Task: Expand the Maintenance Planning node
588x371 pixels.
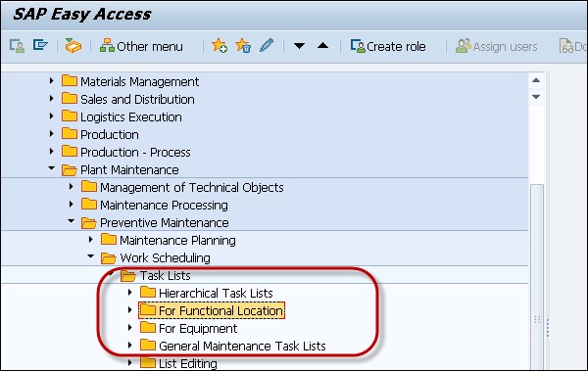Action: coord(91,239)
